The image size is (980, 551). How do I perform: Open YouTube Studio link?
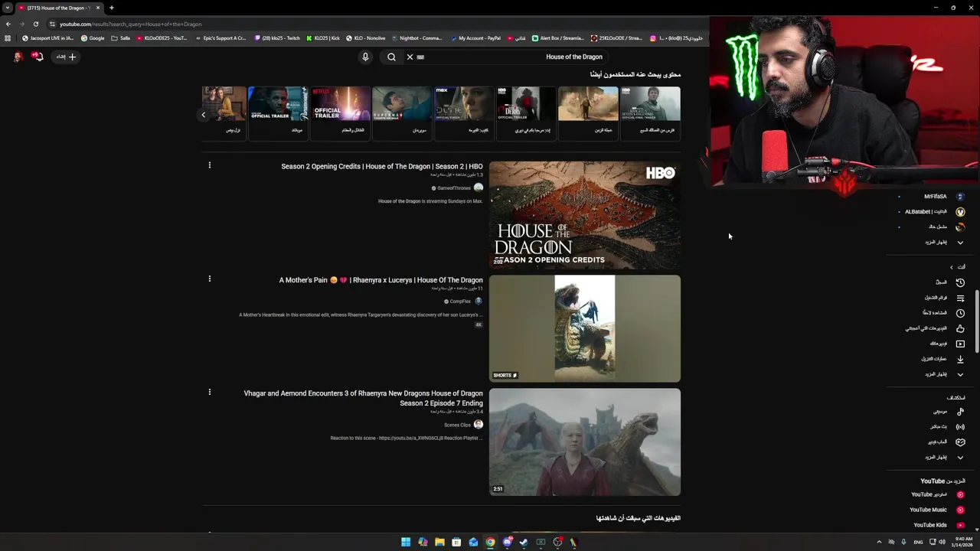coord(937,494)
